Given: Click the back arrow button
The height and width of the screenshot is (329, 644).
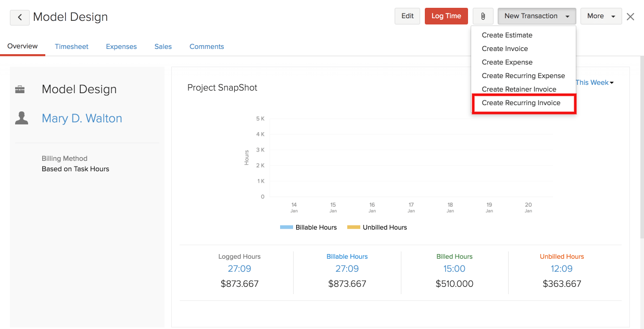Looking at the screenshot, I should [x=20, y=17].
